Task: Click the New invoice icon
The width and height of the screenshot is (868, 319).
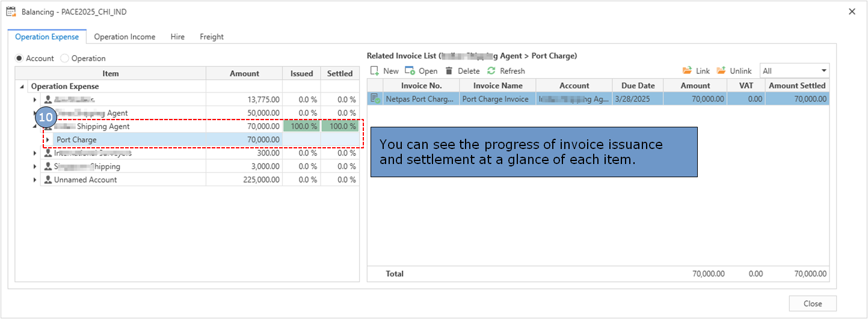Action: [374, 71]
